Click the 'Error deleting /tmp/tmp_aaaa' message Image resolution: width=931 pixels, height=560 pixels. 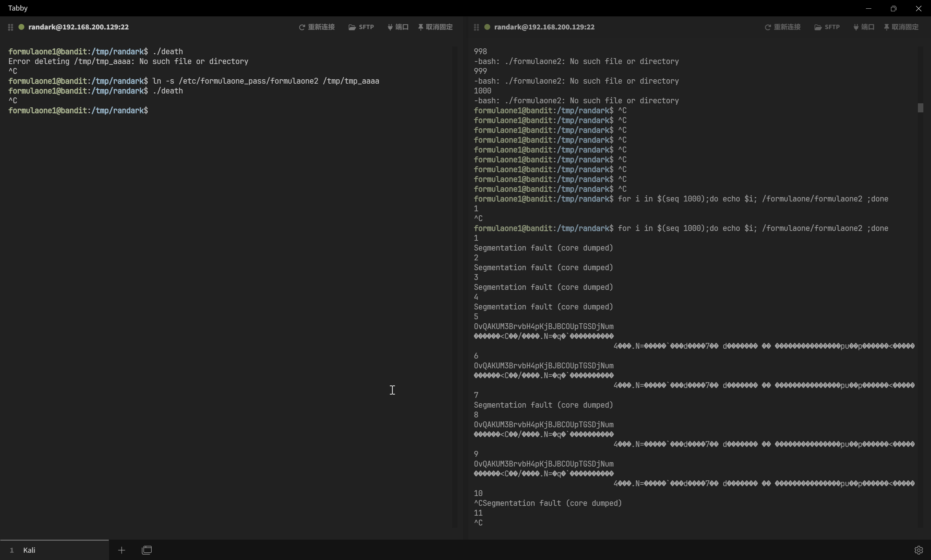click(x=128, y=61)
